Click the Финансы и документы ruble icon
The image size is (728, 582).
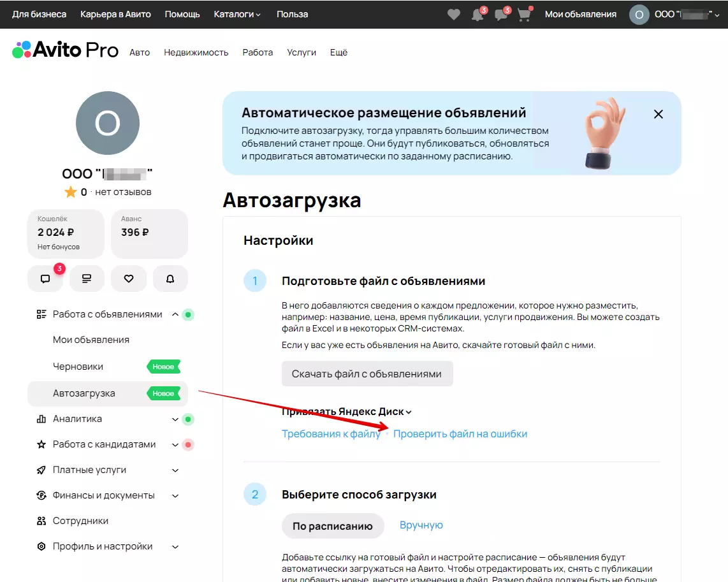(x=41, y=495)
